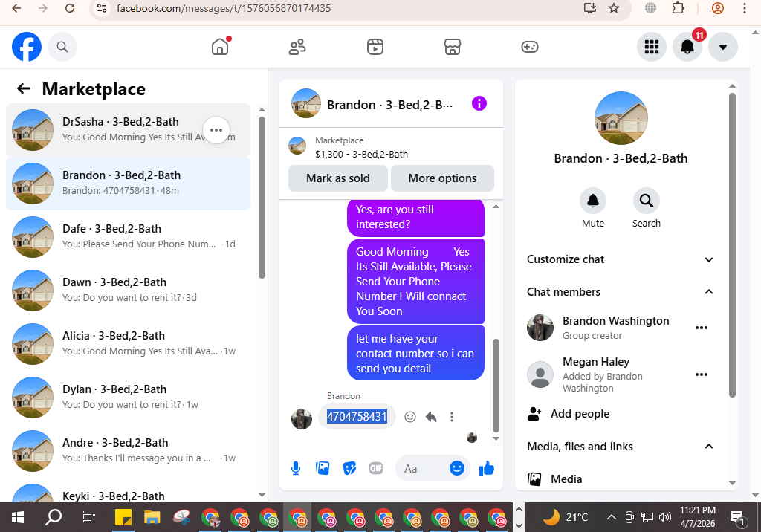Open Chrome profile avatar icon
The height and width of the screenshot is (532, 761).
(x=718, y=8)
